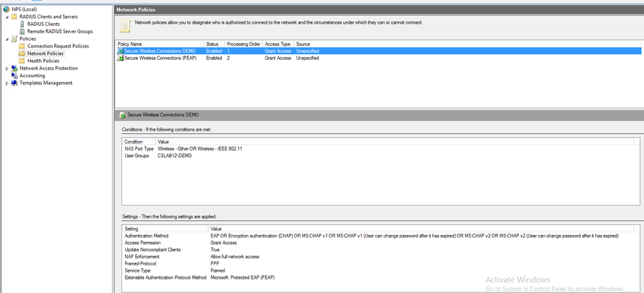Click the Remote RADIUS Server Groups icon
Viewport: 644px width, 293px height.
click(23, 31)
